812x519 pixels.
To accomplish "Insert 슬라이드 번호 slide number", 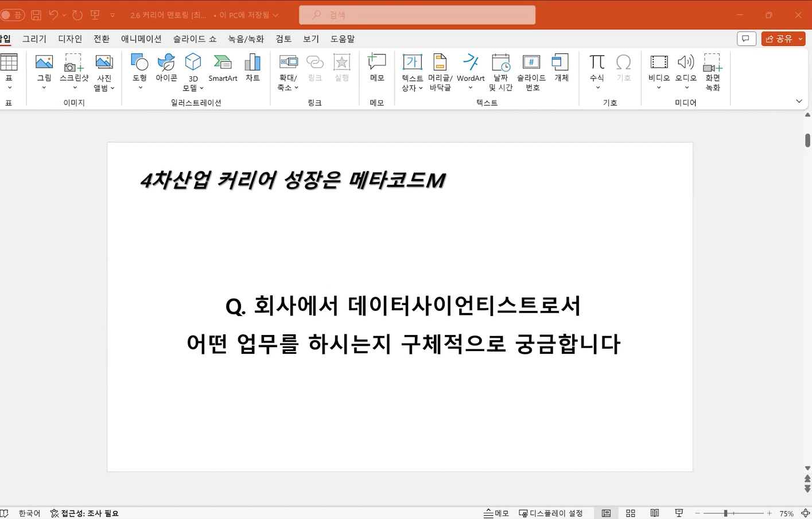I will pos(531,72).
